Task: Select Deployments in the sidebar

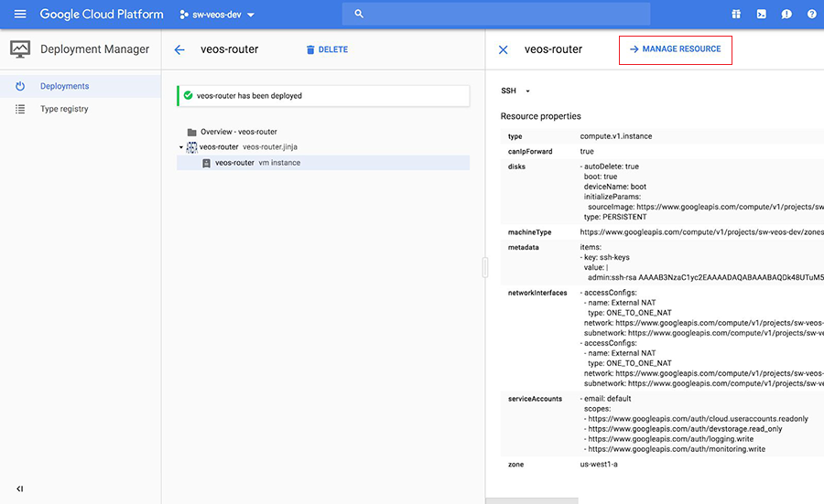Action: pos(81,86)
